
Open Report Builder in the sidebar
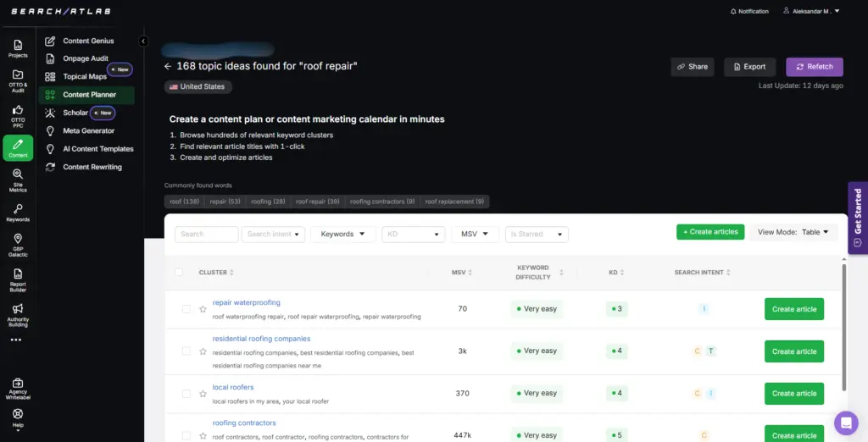tap(18, 280)
